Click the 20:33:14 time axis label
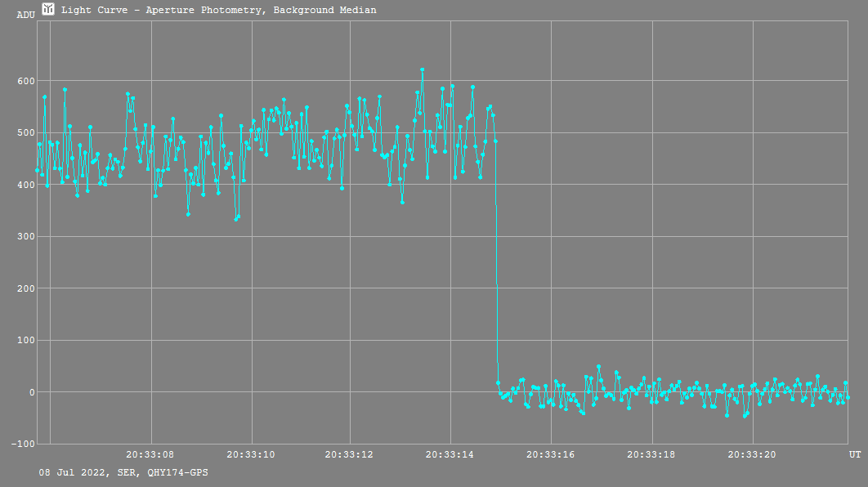This screenshot has height=487, width=868. coord(450,453)
